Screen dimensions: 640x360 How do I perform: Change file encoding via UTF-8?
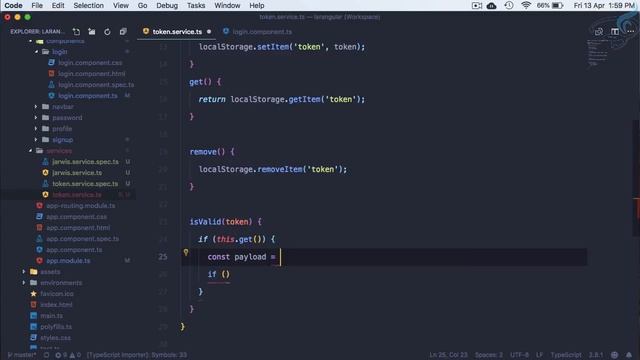coord(519,355)
